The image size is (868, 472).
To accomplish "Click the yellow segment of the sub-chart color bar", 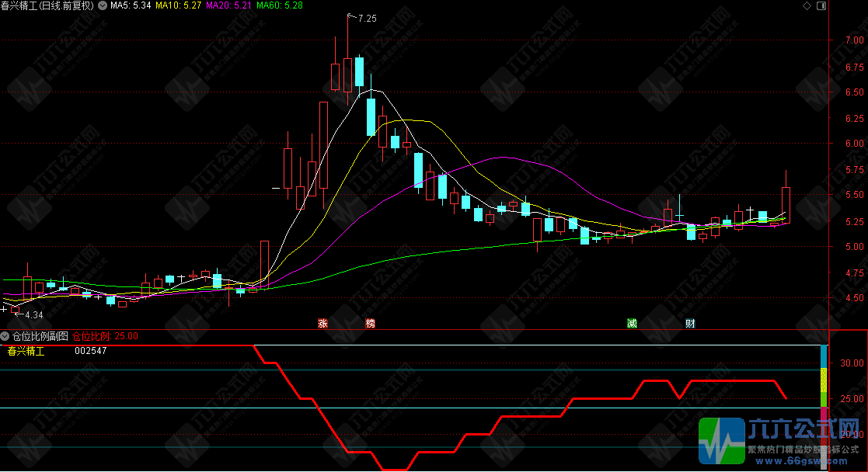I will [x=824, y=381].
